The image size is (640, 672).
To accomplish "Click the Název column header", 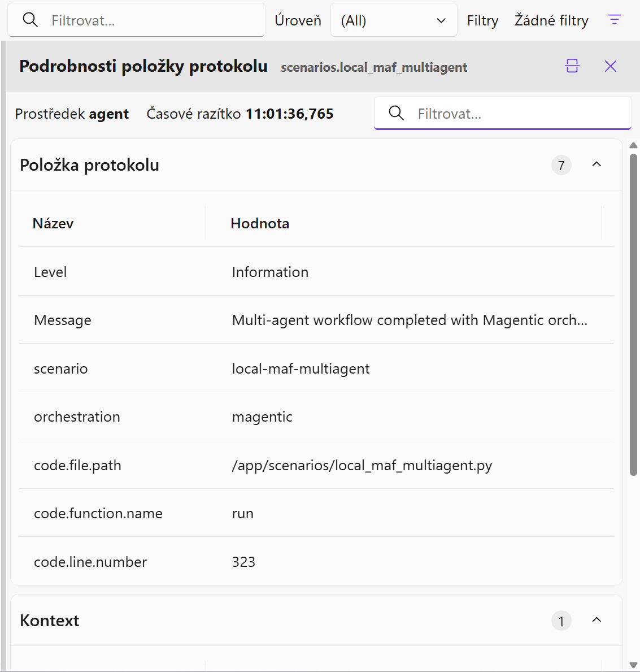I will tap(53, 224).
